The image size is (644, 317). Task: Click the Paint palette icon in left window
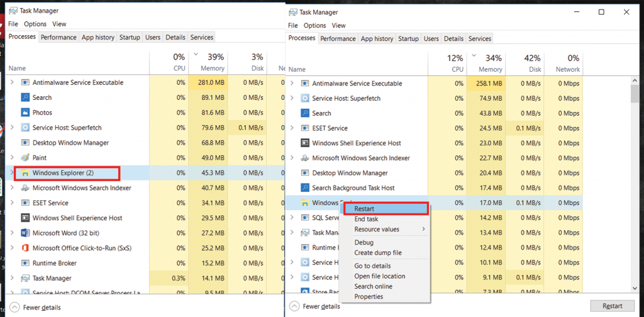coord(25,158)
